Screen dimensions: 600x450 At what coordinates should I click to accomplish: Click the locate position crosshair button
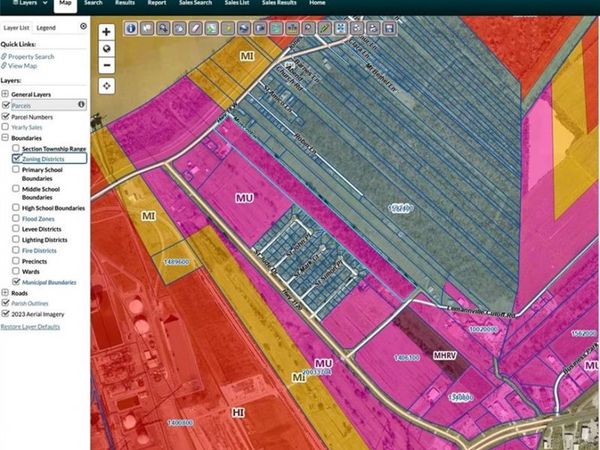[107, 86]
